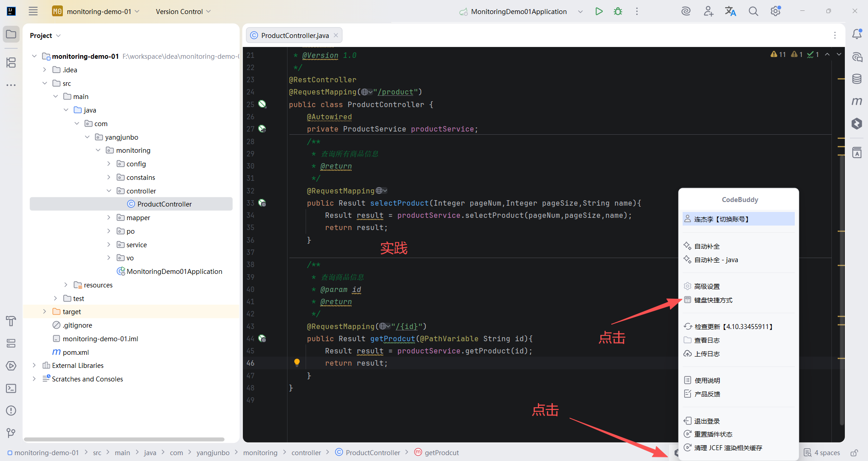
Task: Open the Version Control dropdown
Action: 183,11
